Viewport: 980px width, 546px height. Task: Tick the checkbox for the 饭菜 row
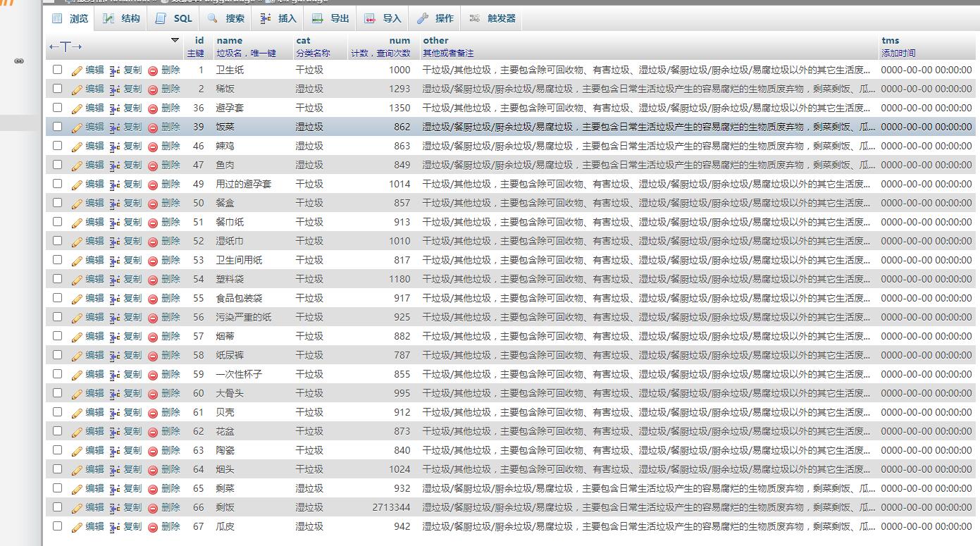coord(58,127)
